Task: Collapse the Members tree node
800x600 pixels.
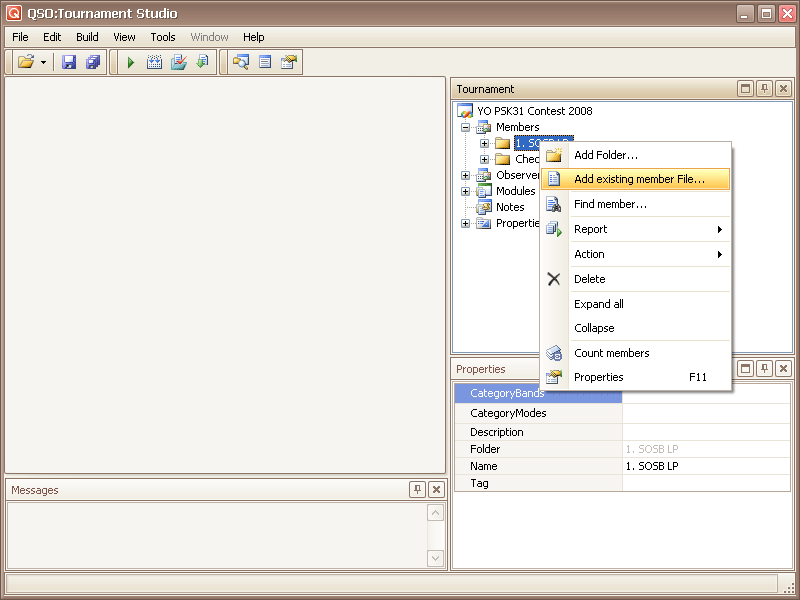Action: tap(465, 127)
